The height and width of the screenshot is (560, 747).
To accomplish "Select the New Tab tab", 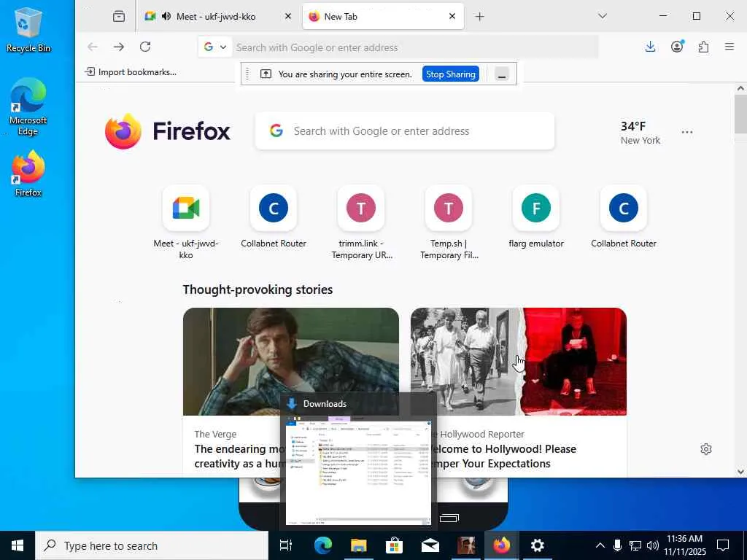I will coord(383,17).
